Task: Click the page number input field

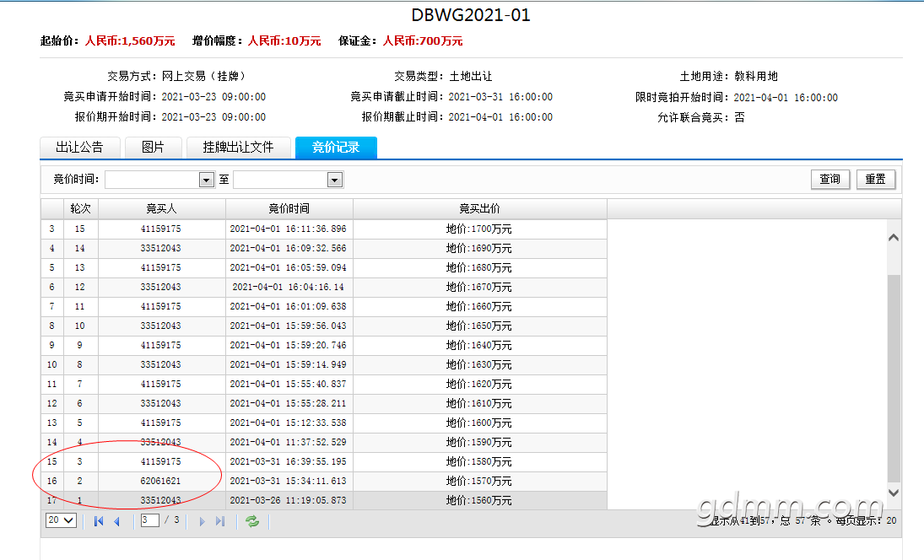Action: pos(150,520)
